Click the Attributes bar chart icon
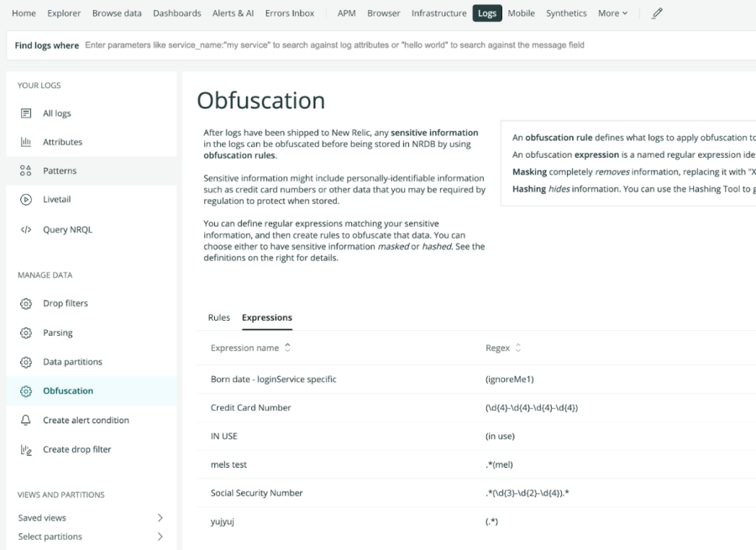 coord(26,142)
